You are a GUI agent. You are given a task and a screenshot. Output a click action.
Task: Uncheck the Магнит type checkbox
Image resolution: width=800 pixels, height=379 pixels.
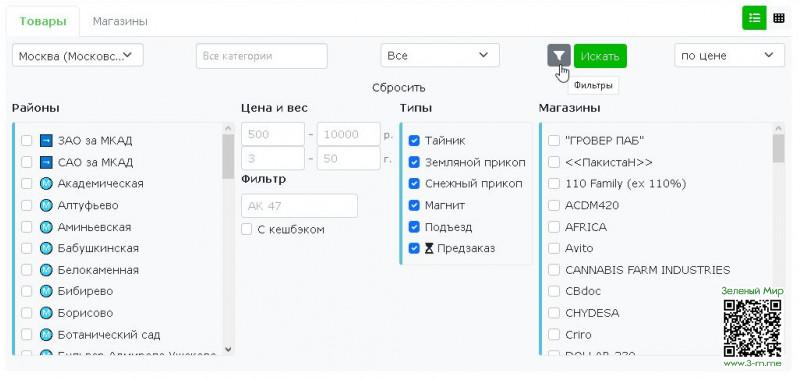414,205
